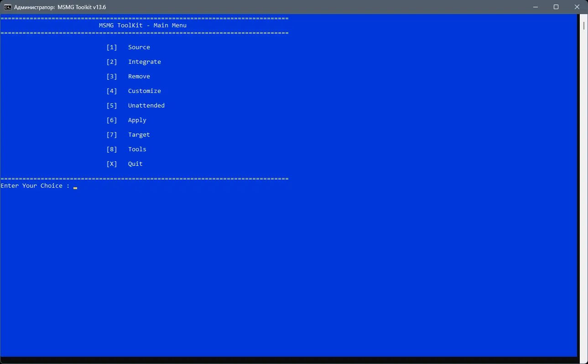Screen dimensions: 588x364
Task: Click the 'Enter Your Choice :' prompt
Action: coord(35,186)
